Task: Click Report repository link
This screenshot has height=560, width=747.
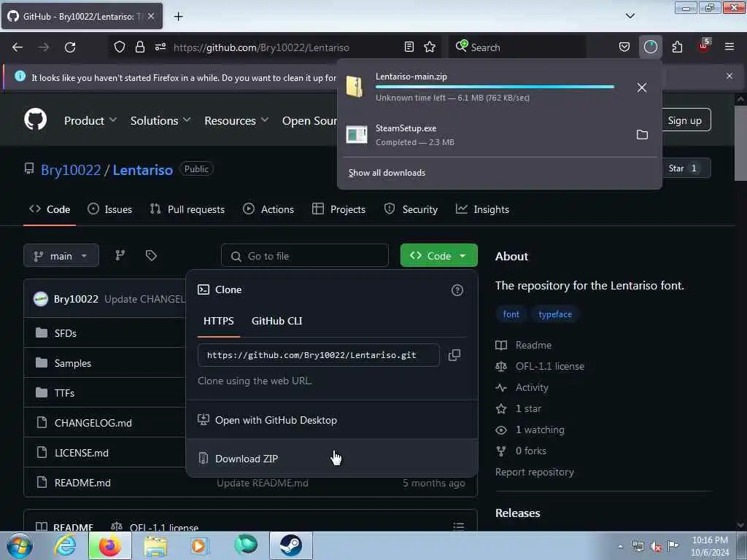Action: 535,472
